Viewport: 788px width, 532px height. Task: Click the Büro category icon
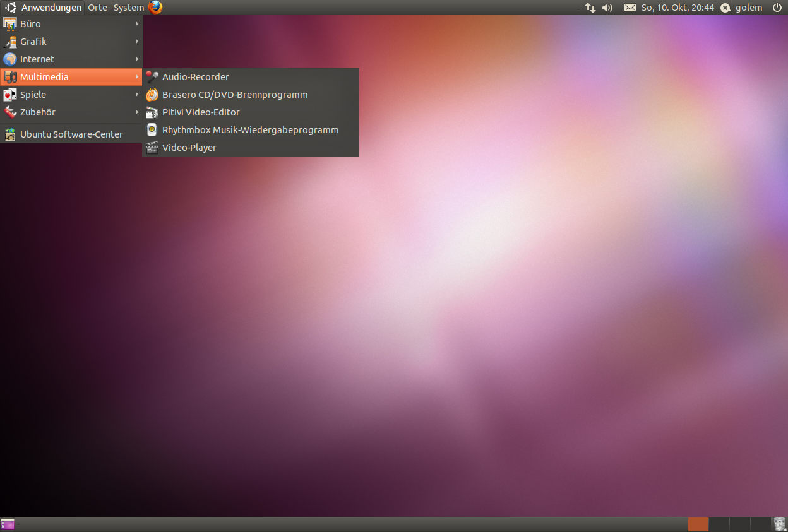9,24
